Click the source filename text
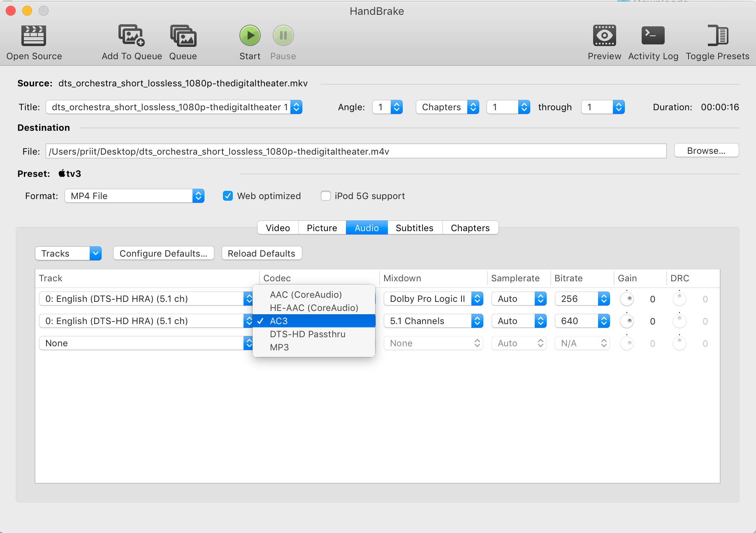Viewport: 756px width, 533px height. [x=183, y=83]
